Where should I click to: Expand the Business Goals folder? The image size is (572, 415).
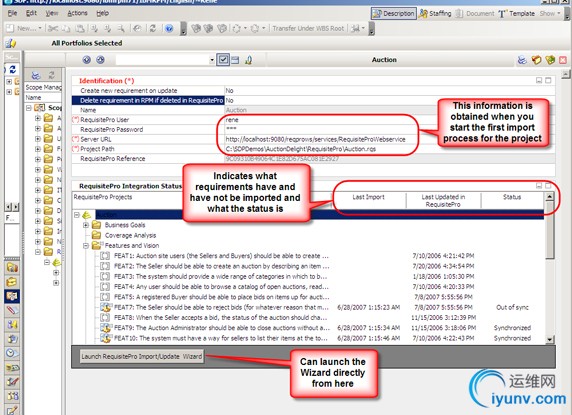click(x=86, y=225)
